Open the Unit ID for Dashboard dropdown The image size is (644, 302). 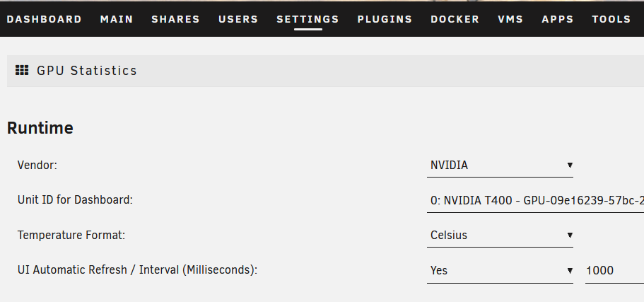pos(536,201)
